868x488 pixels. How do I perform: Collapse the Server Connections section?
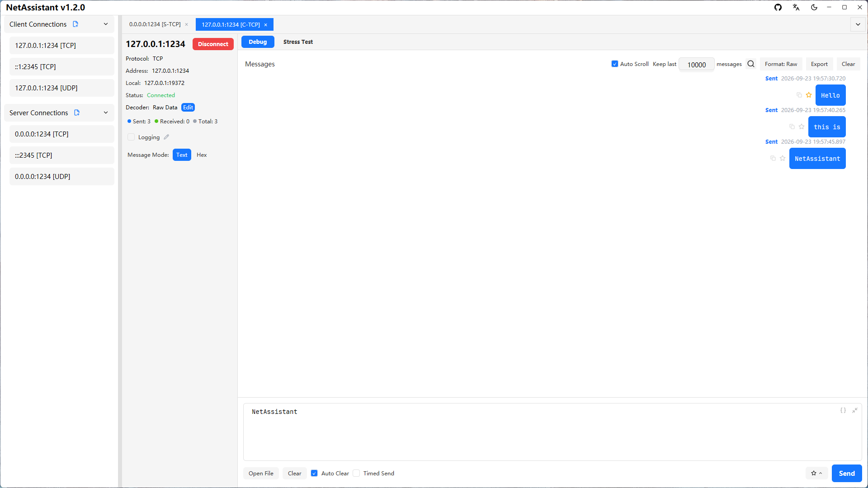(x=106, y=113)
